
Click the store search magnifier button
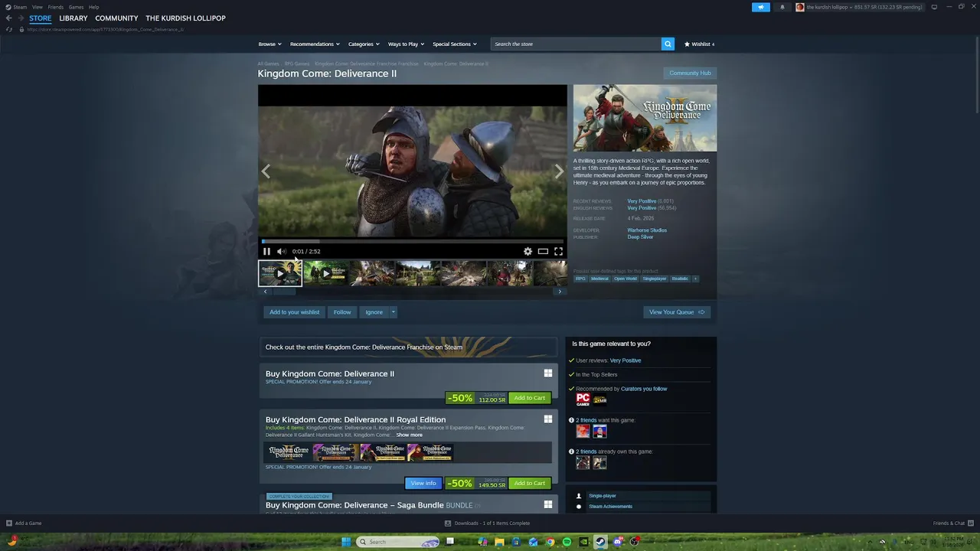pos(668,44)
